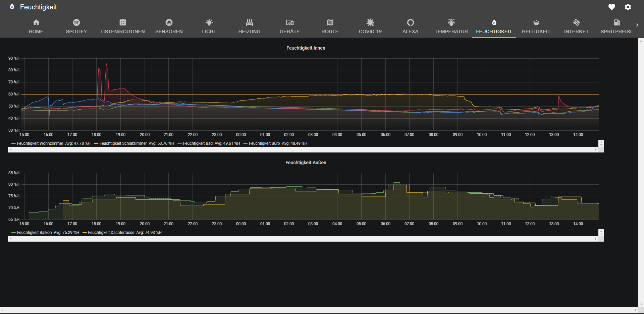
Task: Click the page vertical scrollbar
Action: click(x=641, y=173)
